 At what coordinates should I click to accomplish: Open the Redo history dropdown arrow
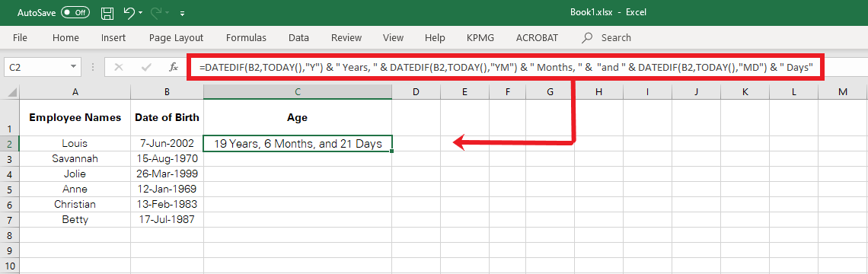pos(168,13)
